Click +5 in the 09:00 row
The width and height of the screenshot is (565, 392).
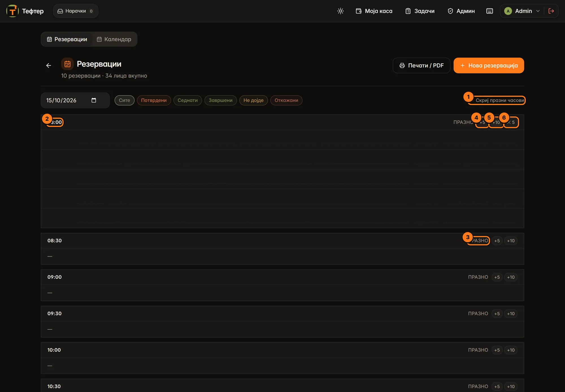pyautogui.click(x=497, y=277)
